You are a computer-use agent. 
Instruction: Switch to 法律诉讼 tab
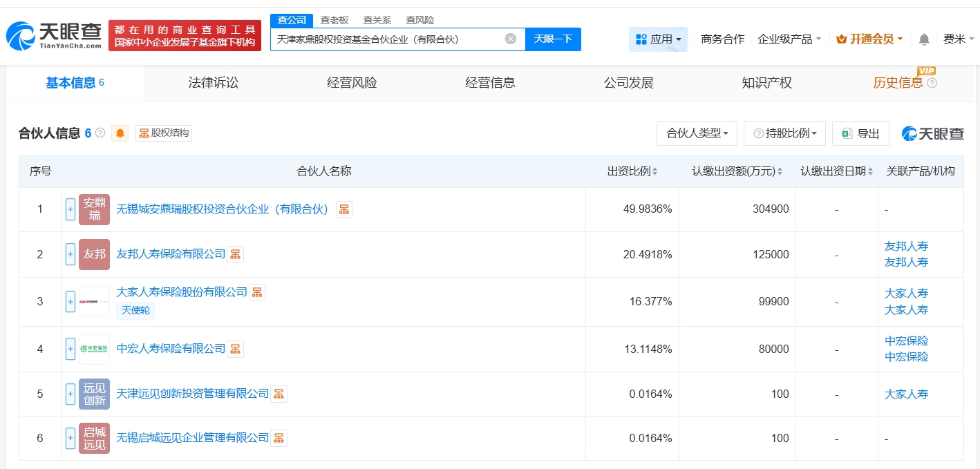[214, 84]
